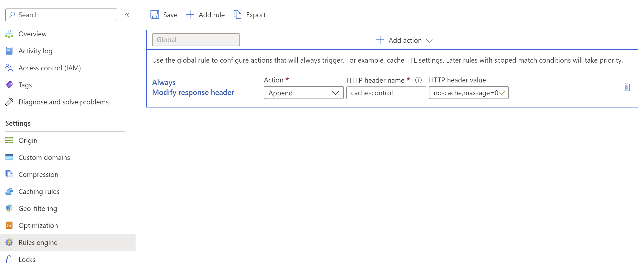Open the Tags page

click(25, 85)
